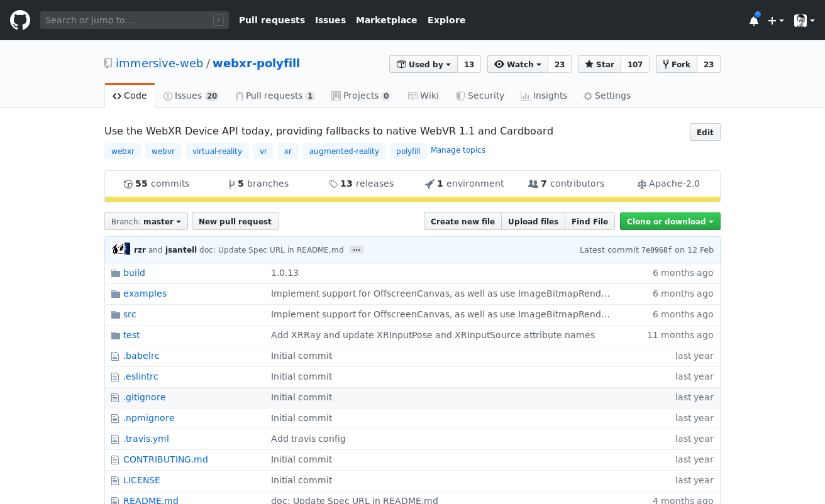
Task: Click the yellow language bar
Action: pyautogui.click(x=412, y=200)
